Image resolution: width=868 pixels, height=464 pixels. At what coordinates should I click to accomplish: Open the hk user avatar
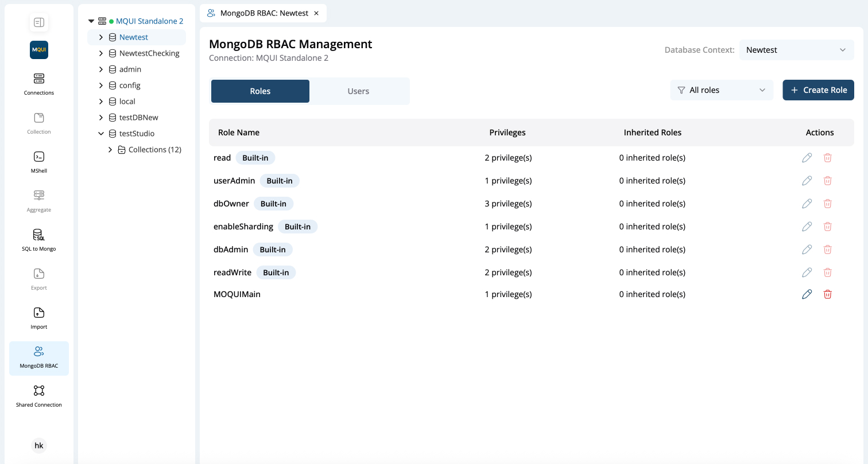39,446
